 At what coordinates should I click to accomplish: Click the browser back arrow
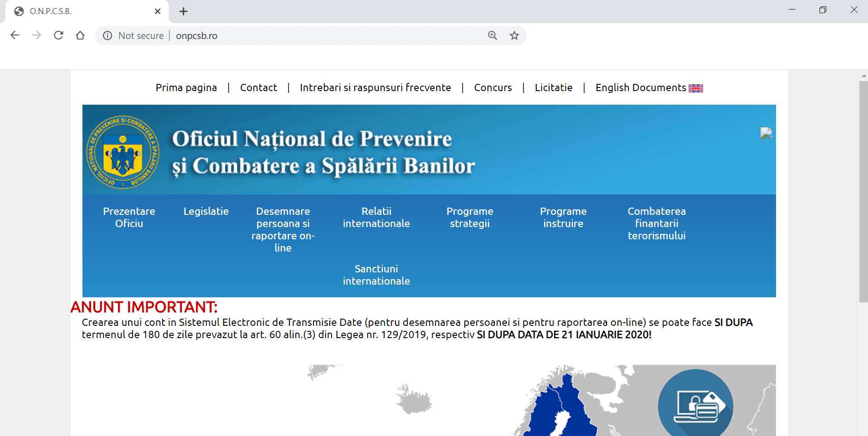click(15, 35)
